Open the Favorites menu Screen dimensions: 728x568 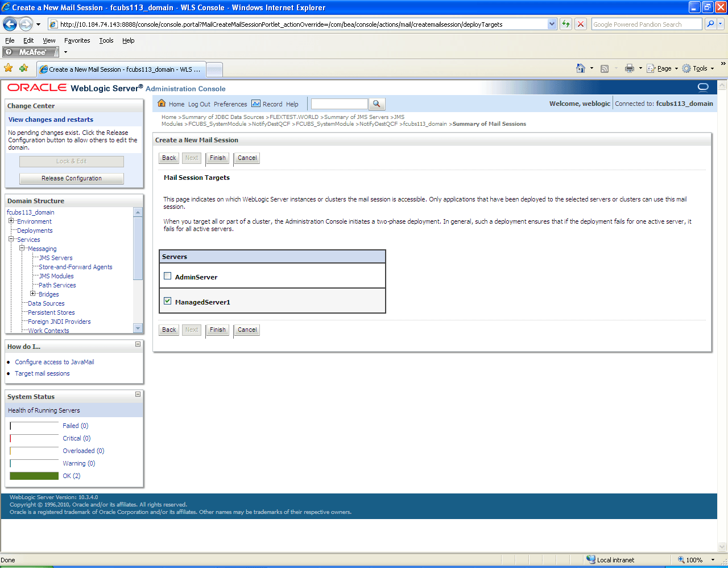point(77,40)
